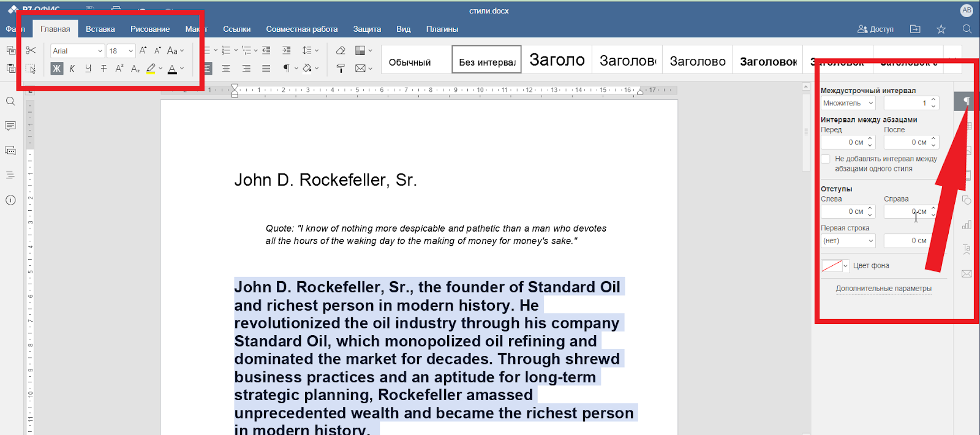Check Не добавлять интервал между абзацами
The height and width of the screenshot is (435, 980).
tap(826, 159)
